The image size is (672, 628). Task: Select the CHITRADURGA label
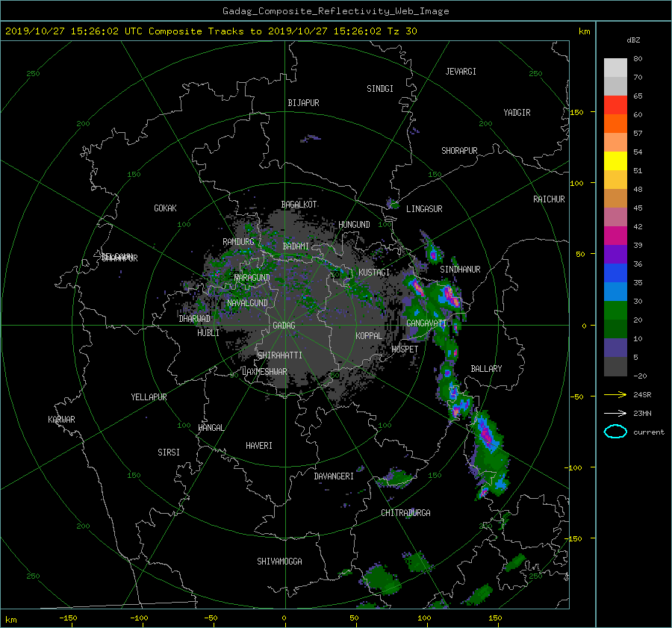click(x=405, y=513)
